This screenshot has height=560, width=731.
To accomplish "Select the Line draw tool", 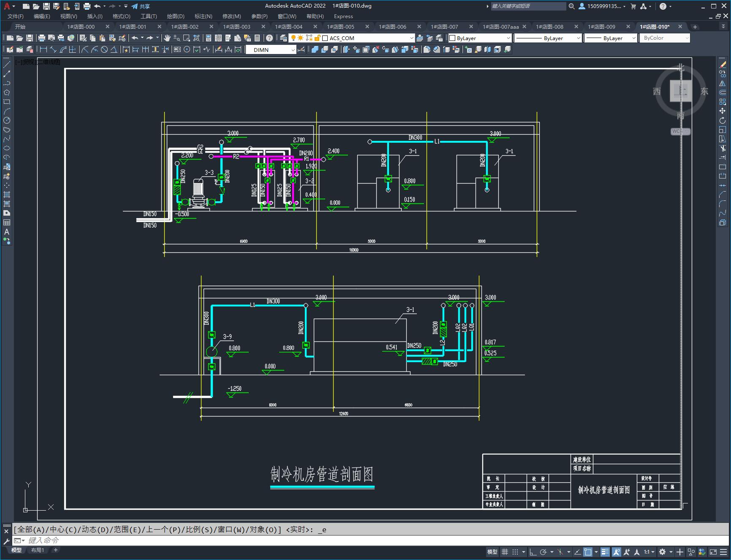I will (x=7, y=65).
